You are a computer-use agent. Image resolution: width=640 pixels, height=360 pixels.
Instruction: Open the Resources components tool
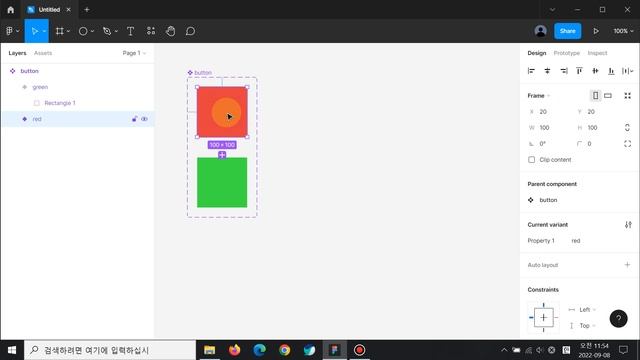151,31
